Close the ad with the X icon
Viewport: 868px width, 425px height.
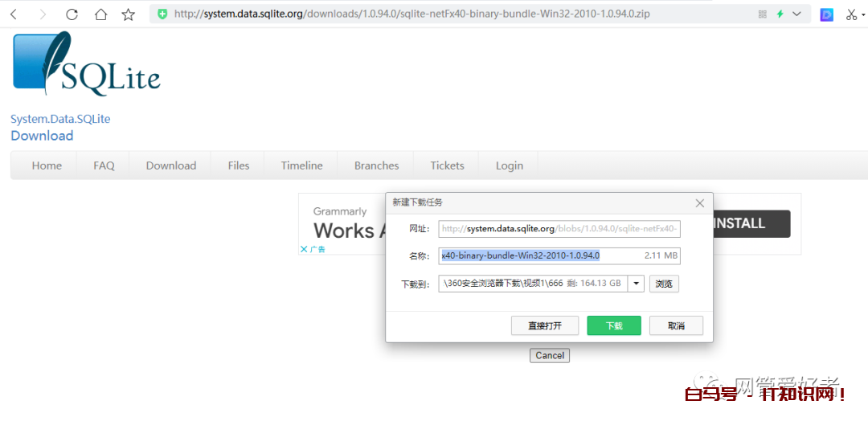304,249
